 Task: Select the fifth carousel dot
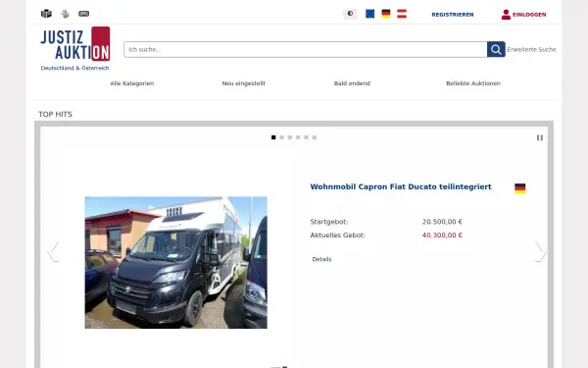point(306,137)
